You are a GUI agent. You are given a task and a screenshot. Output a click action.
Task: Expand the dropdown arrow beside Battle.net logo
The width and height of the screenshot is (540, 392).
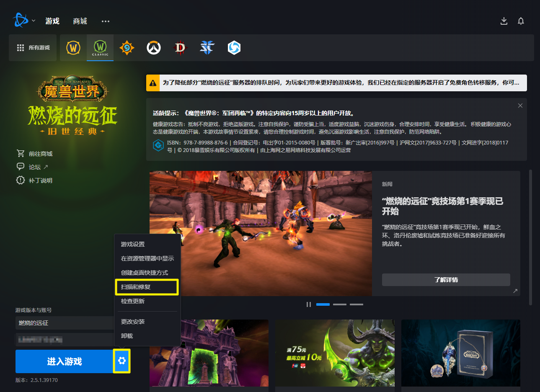pos(34,21)
